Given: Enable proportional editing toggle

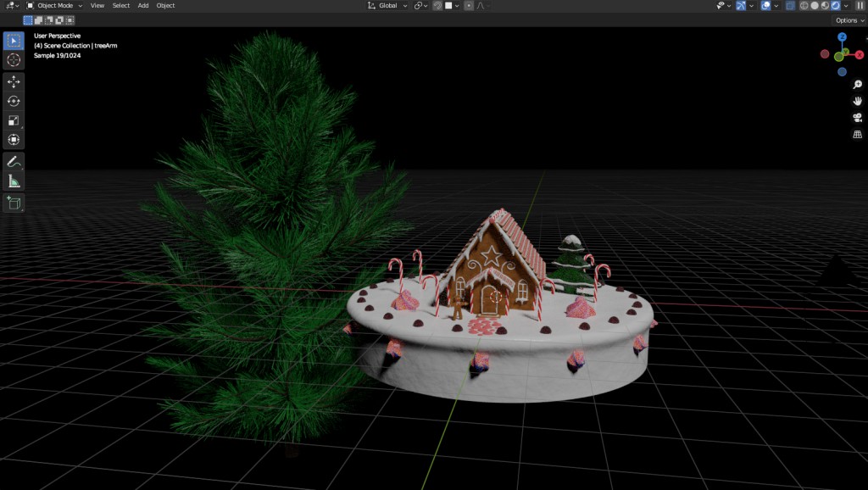Looking at the screenshot, I should (x=469, y=5).
